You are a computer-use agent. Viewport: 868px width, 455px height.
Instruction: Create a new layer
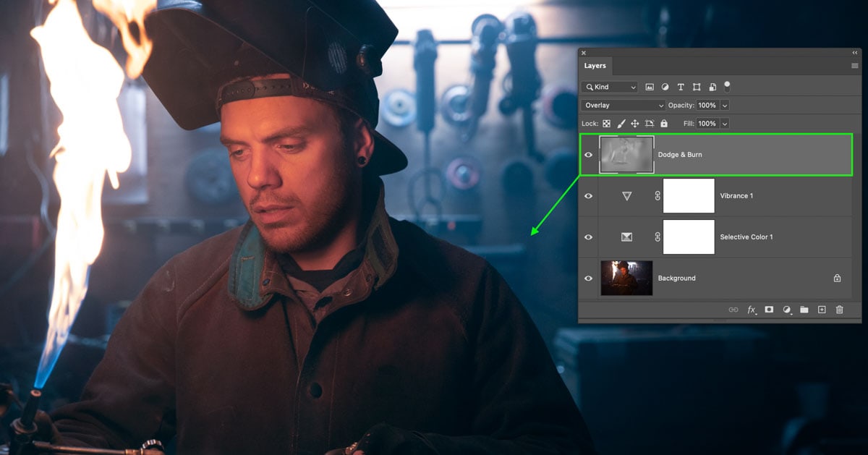[822, 310]
